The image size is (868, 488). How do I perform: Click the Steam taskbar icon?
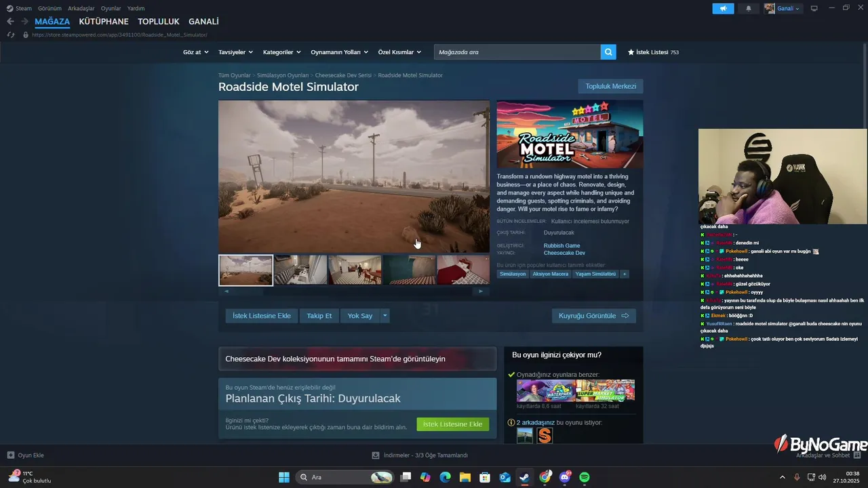pyautogui.click(x=524, y=477)
